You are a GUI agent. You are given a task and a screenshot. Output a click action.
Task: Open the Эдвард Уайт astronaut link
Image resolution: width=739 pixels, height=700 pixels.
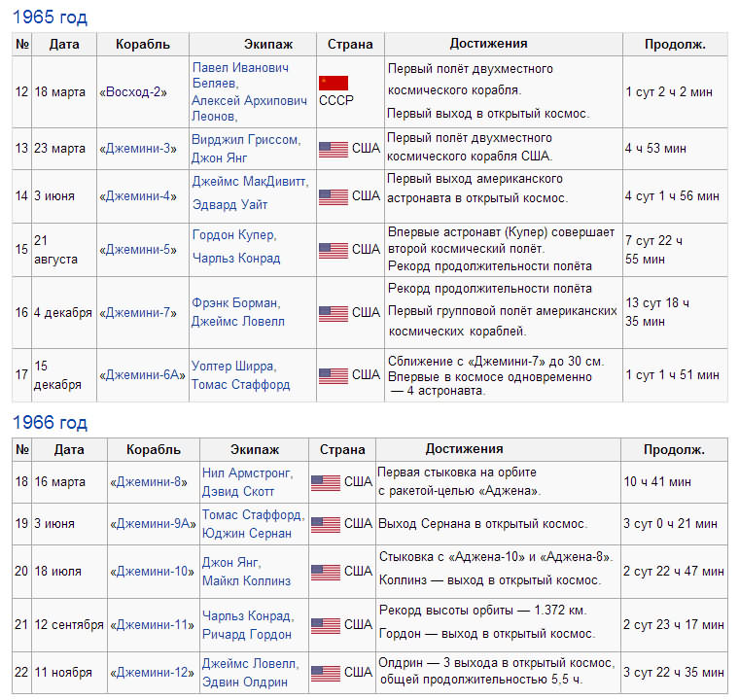point(229,204)
